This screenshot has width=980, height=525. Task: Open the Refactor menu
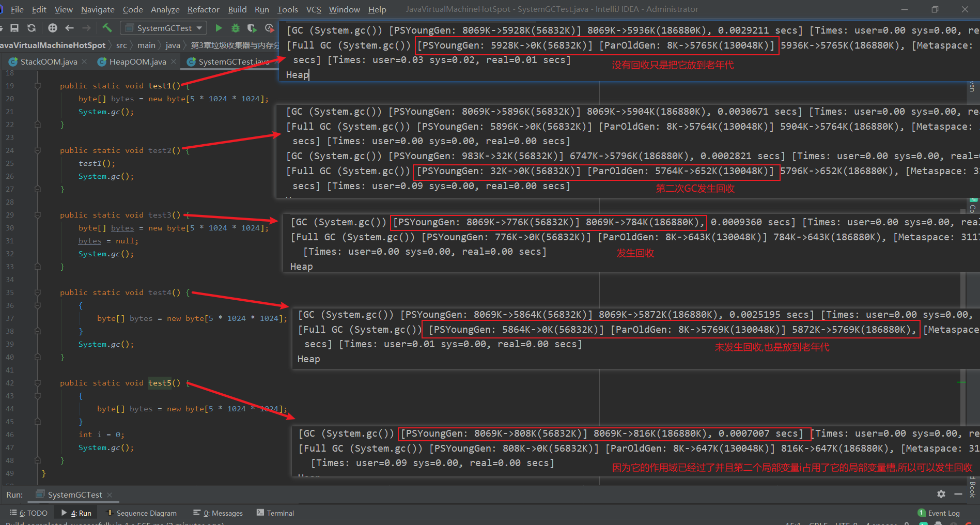(203, 9)
